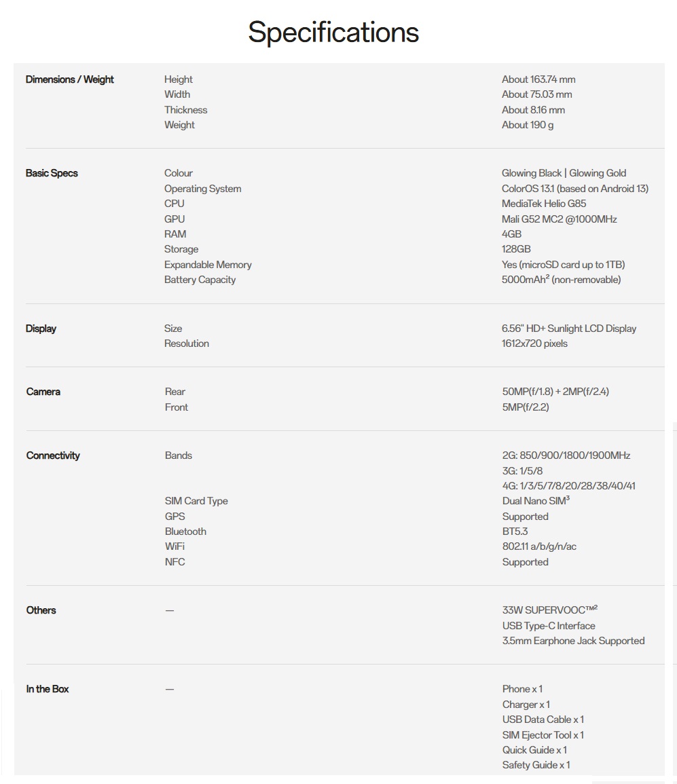Select the Basic Specs section label
The image size is (677, 784).
[x=52, y=173]
